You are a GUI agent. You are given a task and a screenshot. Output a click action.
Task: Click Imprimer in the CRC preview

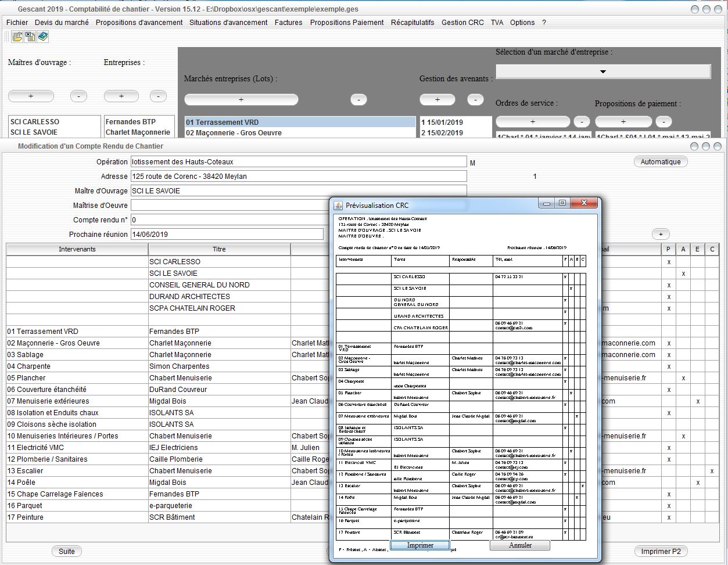(x=420, y=545)
